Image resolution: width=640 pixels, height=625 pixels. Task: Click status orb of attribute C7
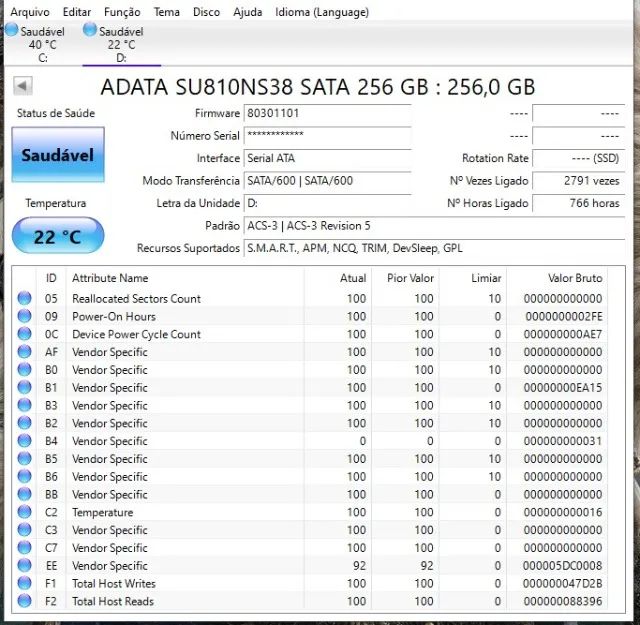pos(24,547)
